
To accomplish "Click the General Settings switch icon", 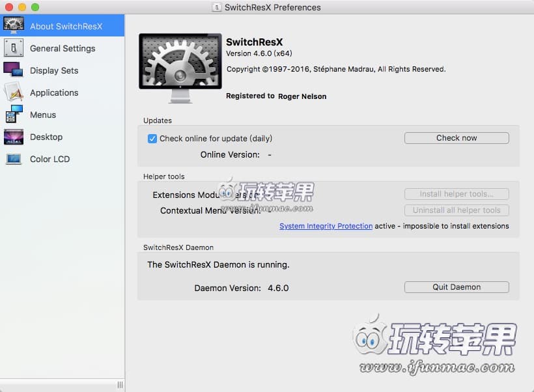I will coord(14,48).
